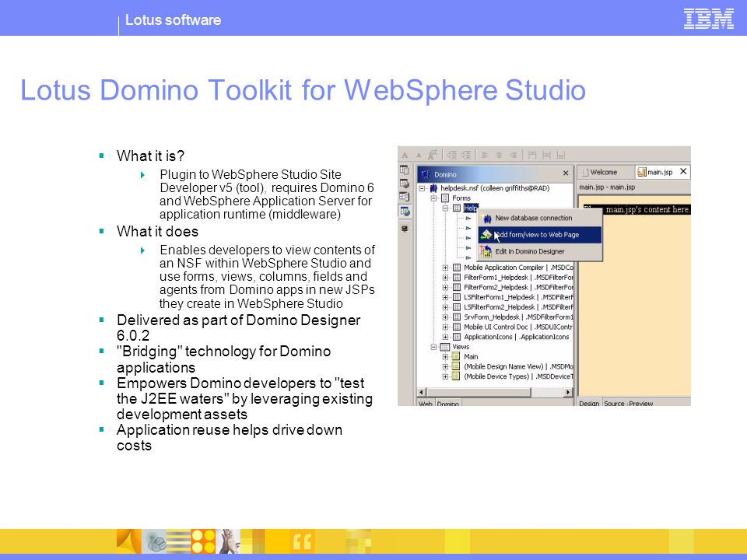Close the Domino panel
Viewport: 747px width, 560px height.
click(x=566, y=173)
